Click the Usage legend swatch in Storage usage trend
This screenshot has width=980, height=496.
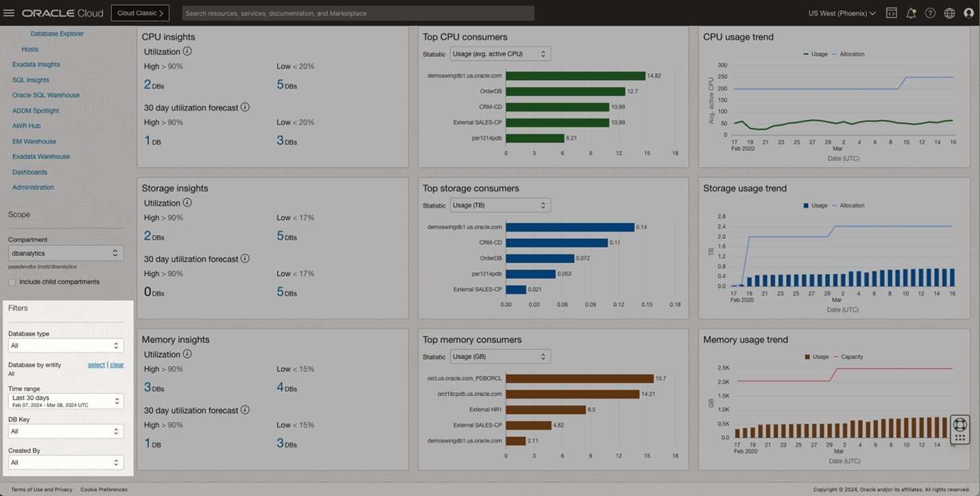click(806, 206)
